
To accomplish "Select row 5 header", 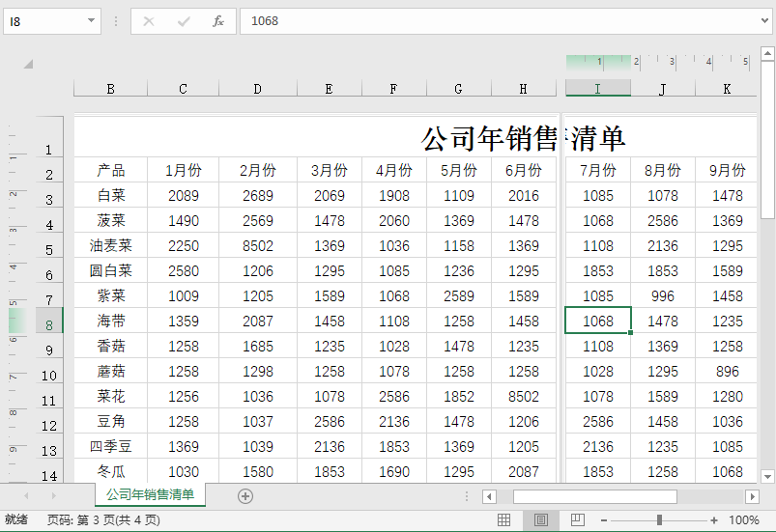I will point(49,245).
